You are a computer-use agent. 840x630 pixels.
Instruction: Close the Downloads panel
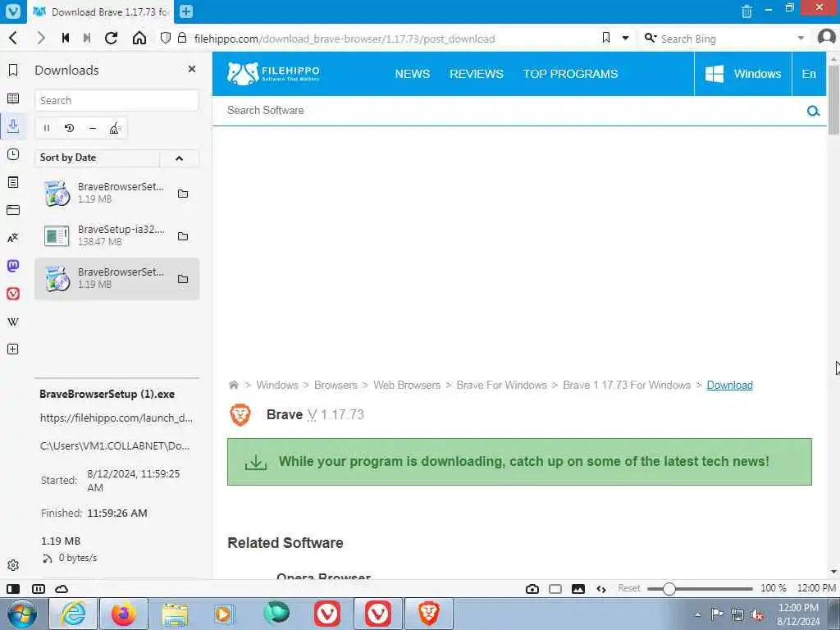coord(192,69)
